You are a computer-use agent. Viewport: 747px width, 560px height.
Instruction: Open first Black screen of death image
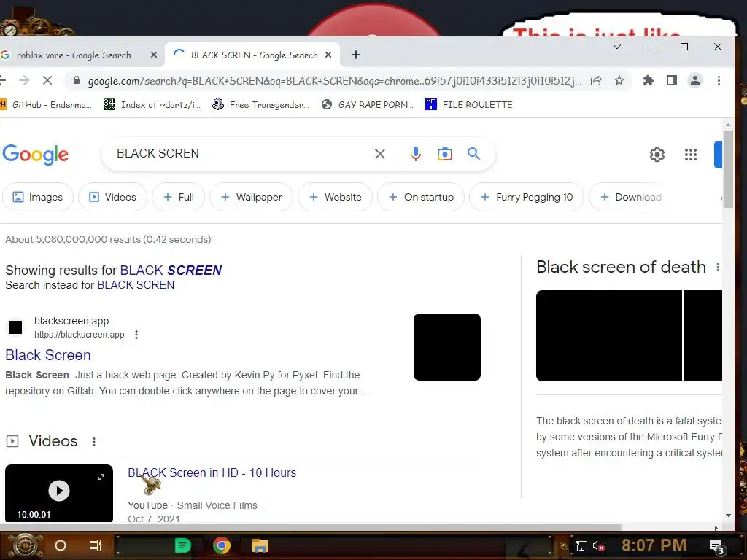pos(609,335)
